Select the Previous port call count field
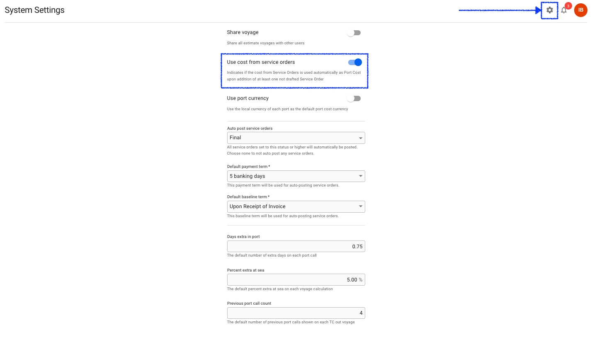This screenshot has width=592, height=364. [x=296, y=313]
